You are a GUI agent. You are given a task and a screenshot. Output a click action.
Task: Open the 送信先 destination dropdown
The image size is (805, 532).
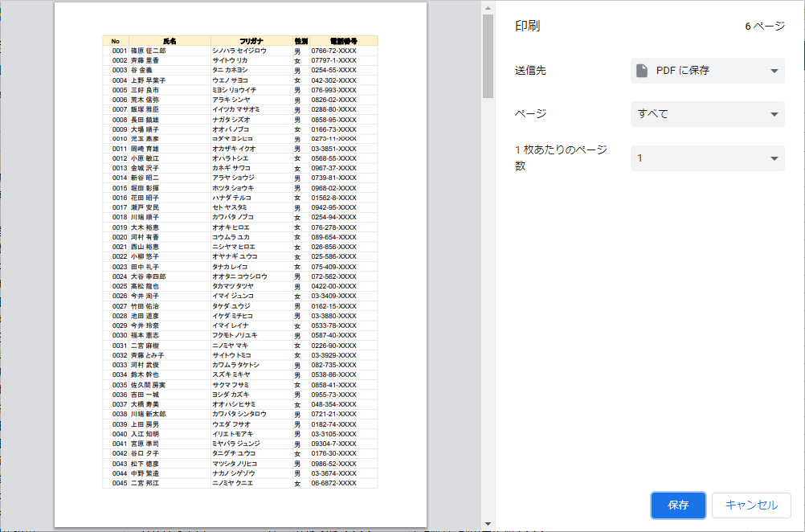pyautogui.click(x=707, y=70)
